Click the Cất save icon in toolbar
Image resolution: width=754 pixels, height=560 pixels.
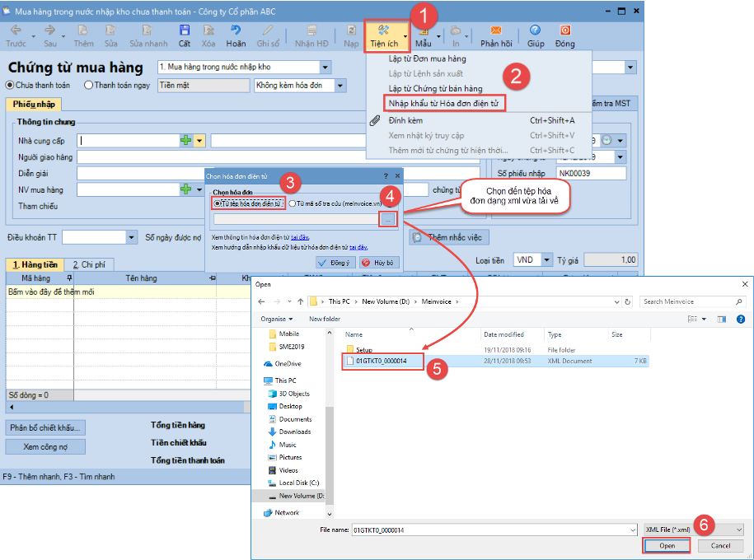[x=185, y=35]
